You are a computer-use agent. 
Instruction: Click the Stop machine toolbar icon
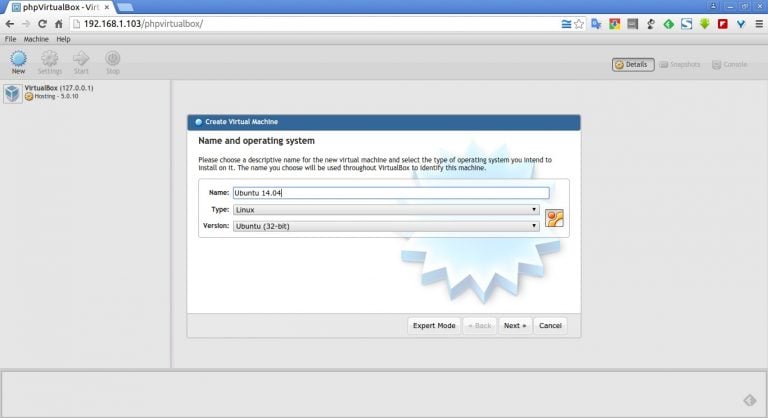pyautogui.click(x=113, y=62)
